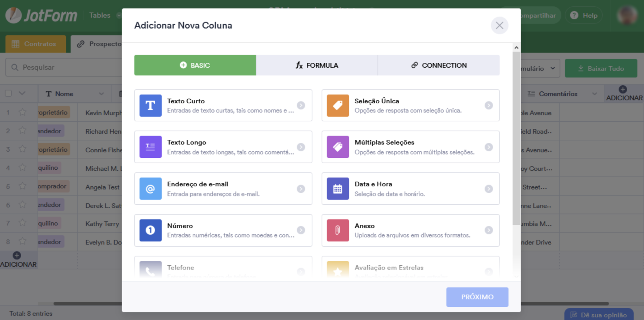This screenshot has height=320, width=644.
Task: Switch to the CONNECTION tab
Action: tap(439, 65)
